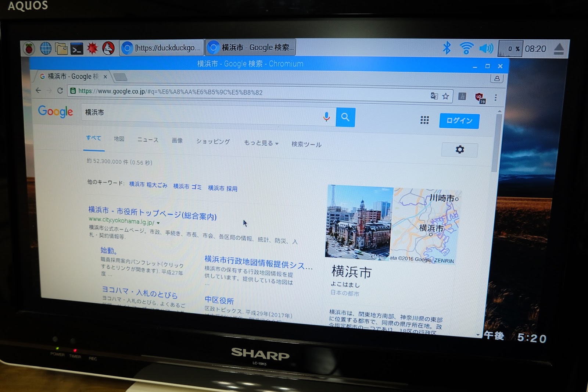The image size is (588, 392).
Task: Launch the web browser globe icon
Action: tap(46, 48)
